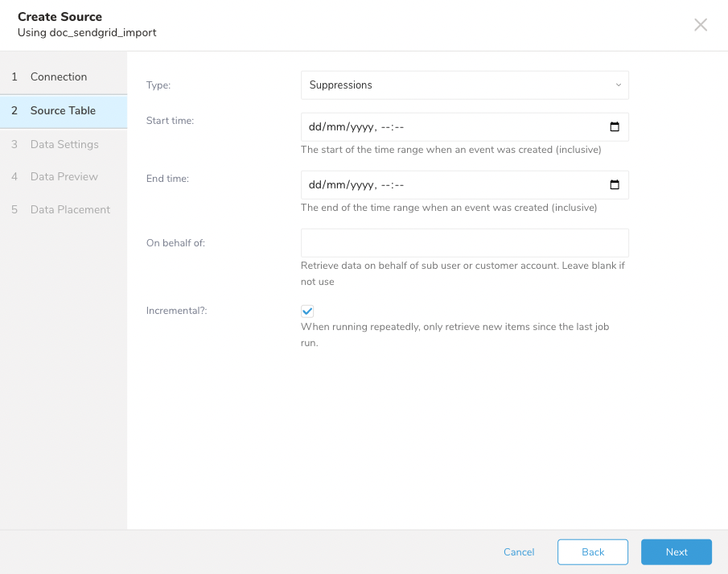The width and height of the screenshot is (728, 574).
Task: Select the day segment in End time
Action: click(316, 185)
